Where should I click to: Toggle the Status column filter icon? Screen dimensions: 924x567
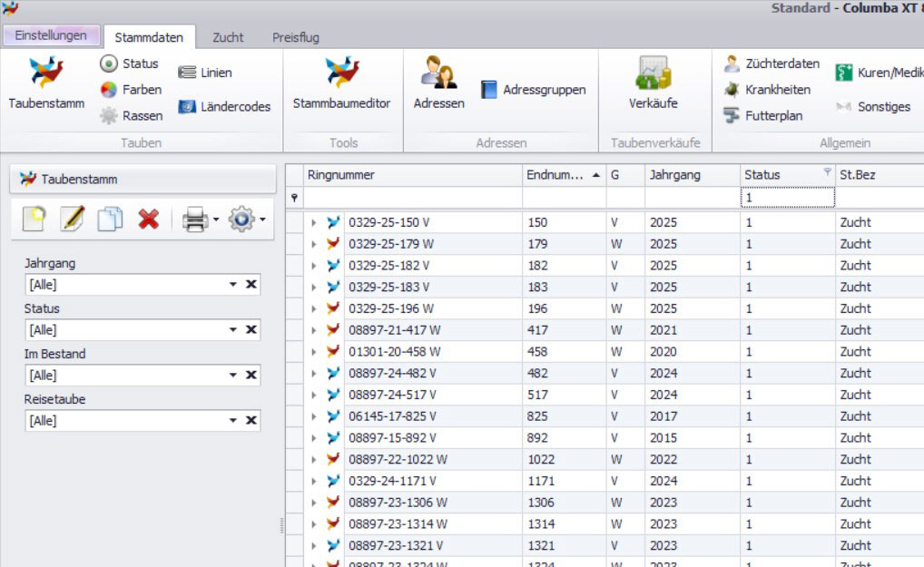[826, 172]
